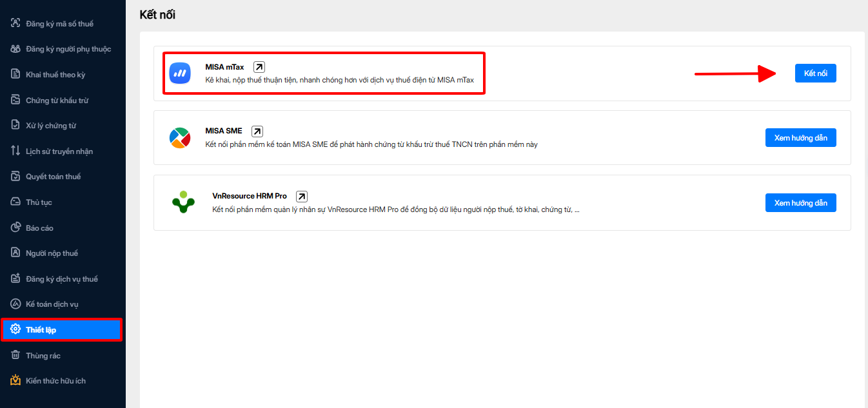This screenshot has height=408, width=868.
Task: Click Xem hướng dẫn for VnResource HRM Pro
Action: [x=800, y=202]
